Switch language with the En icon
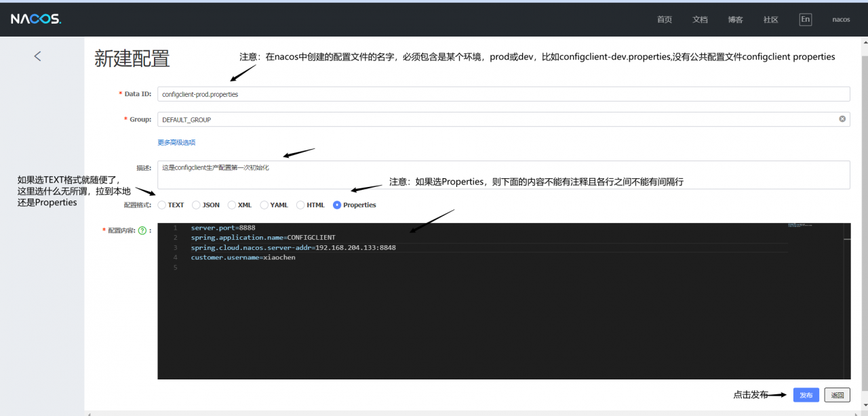The height and width of the screenshot is (416, 868). [x=805, y=19]
